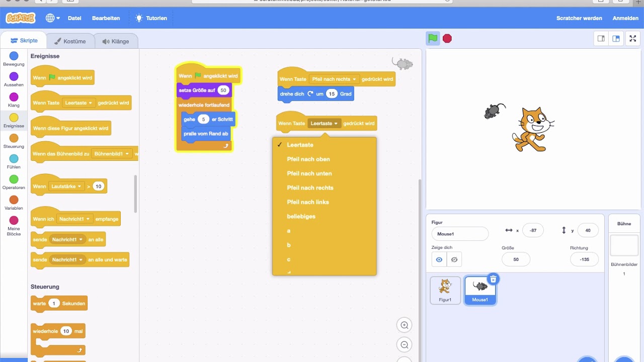Show the sprite with eye icon
644x362 pixels.
tap(439, 259)
